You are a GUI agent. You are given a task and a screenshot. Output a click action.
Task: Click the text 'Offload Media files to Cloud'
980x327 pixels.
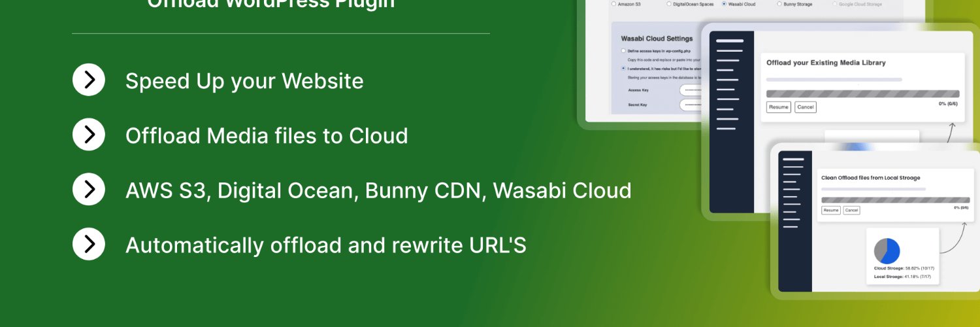(267, 136)
